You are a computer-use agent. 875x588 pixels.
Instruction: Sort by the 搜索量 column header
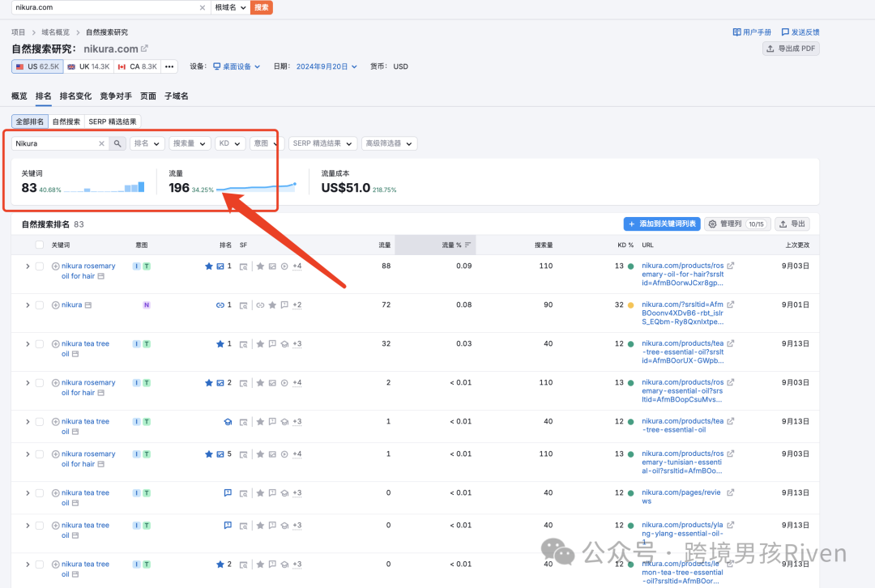[x=544, y=245]
